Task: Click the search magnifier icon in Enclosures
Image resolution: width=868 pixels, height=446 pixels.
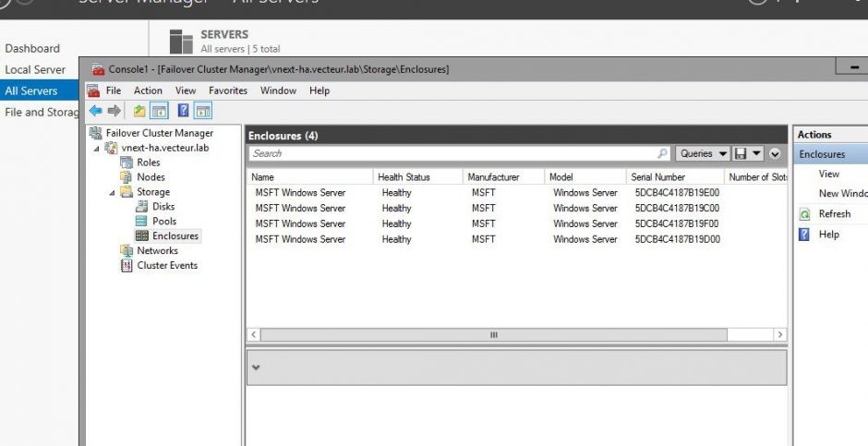Action: 662,153
